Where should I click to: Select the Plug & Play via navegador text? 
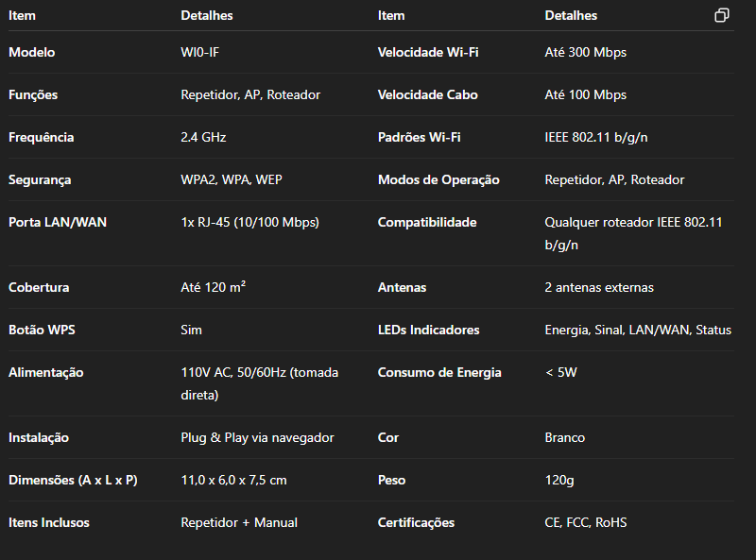tap(257, 437)
